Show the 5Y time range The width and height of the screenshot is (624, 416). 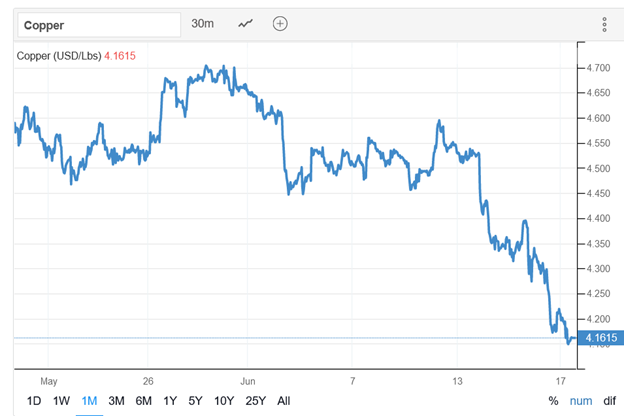click(195, 401)
